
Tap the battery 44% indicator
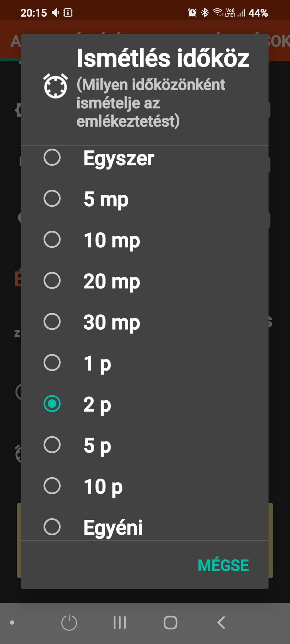coord(258,13)
